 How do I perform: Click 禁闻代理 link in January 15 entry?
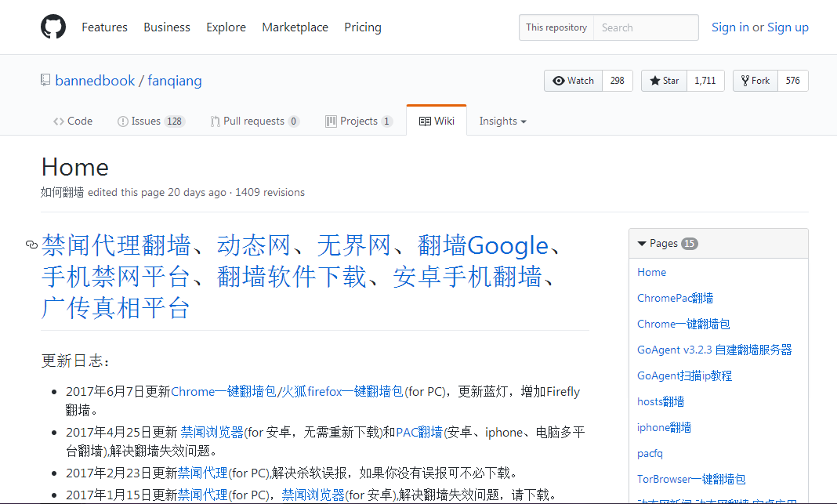point(202,495)
